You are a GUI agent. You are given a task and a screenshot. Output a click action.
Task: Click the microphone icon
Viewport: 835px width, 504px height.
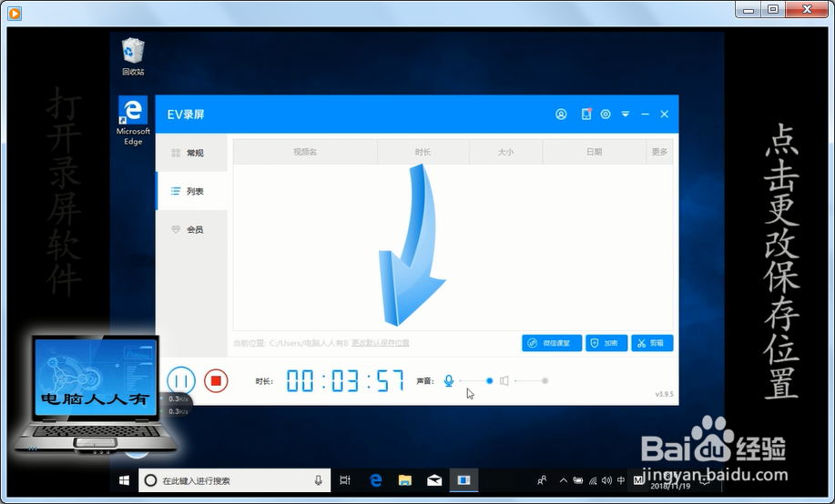[x=449, y=381]
